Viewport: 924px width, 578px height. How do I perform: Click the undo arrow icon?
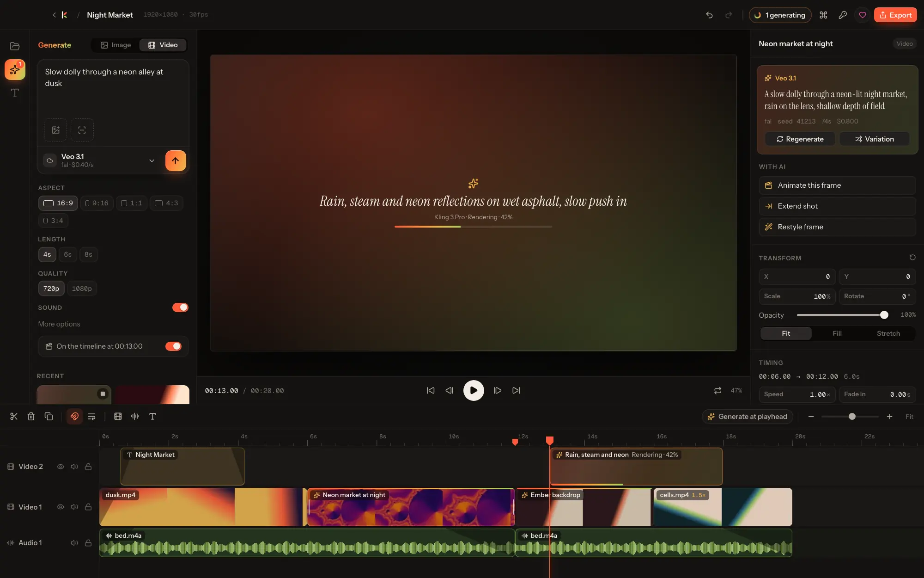point(709,15)
